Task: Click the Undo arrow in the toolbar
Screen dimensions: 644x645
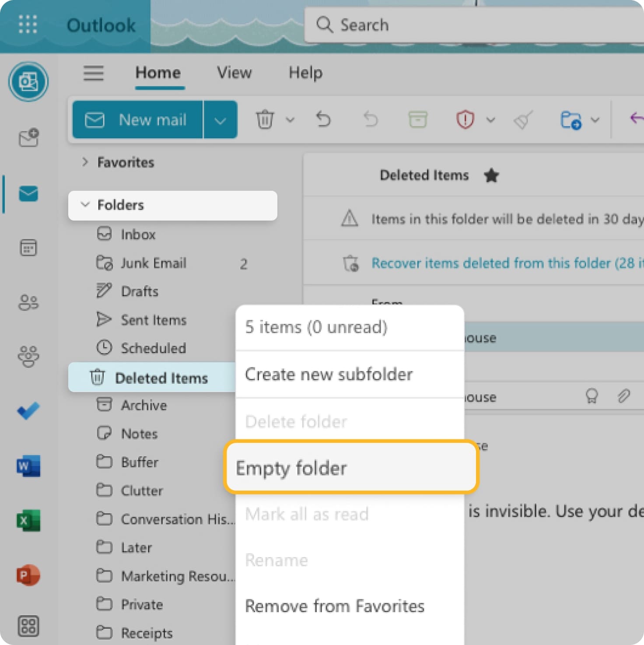Action: [x=323, y=119]
